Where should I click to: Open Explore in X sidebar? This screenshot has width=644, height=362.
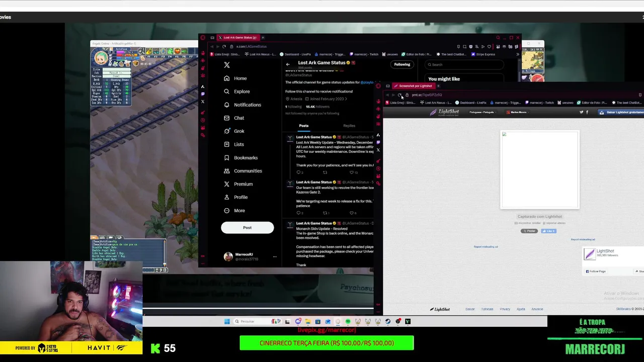pos(236,92)
